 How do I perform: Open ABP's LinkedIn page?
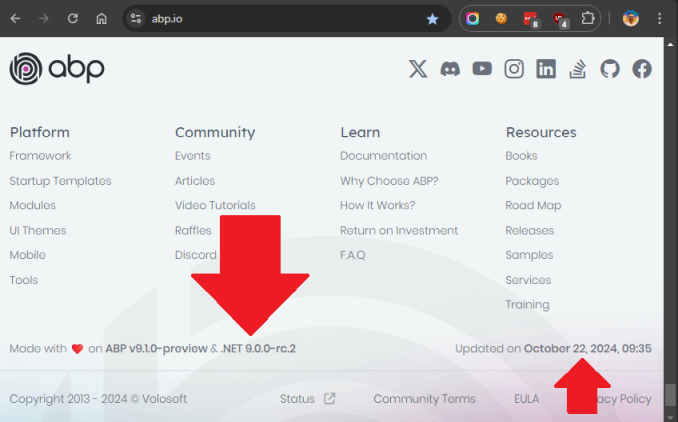click(x=546, y=69)
